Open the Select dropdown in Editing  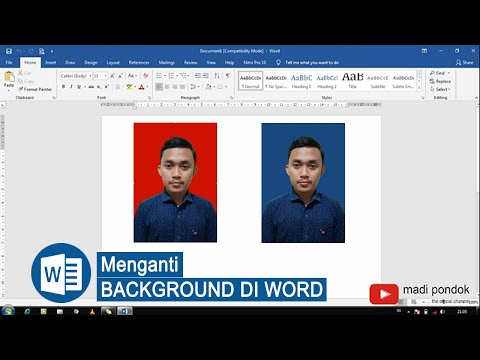coord(440,89)
